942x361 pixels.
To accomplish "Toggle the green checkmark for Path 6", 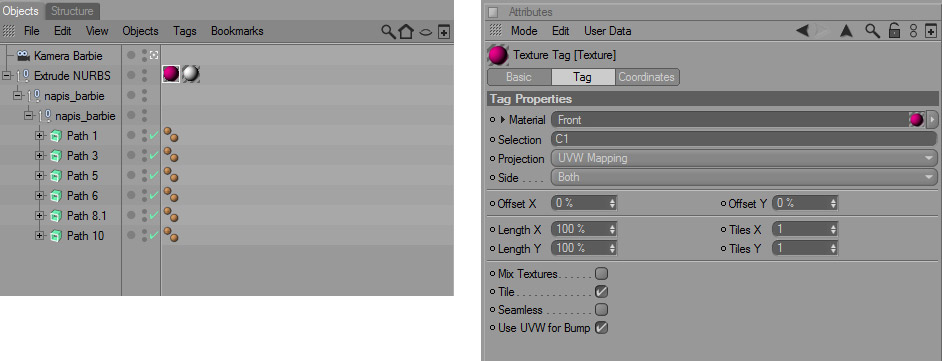I will 154,196.
